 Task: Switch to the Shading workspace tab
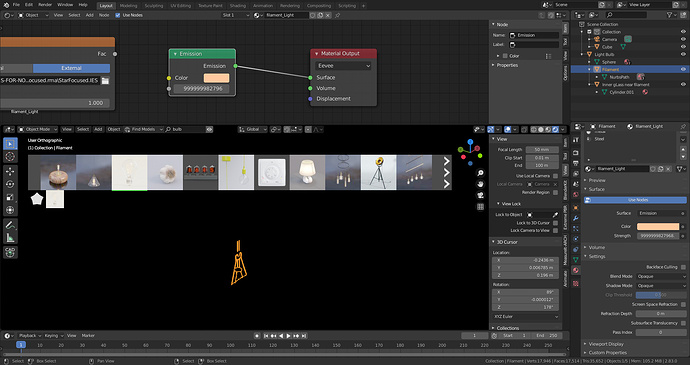pyautogui.click(x=238, y=6)
